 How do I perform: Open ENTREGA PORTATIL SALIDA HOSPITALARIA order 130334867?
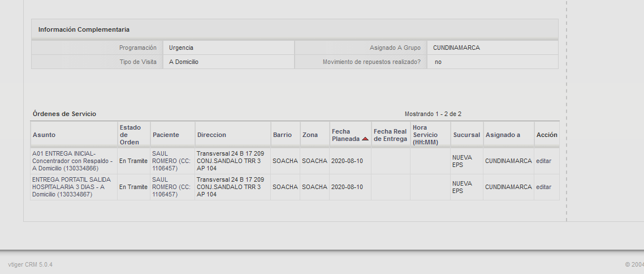point(71,187)
